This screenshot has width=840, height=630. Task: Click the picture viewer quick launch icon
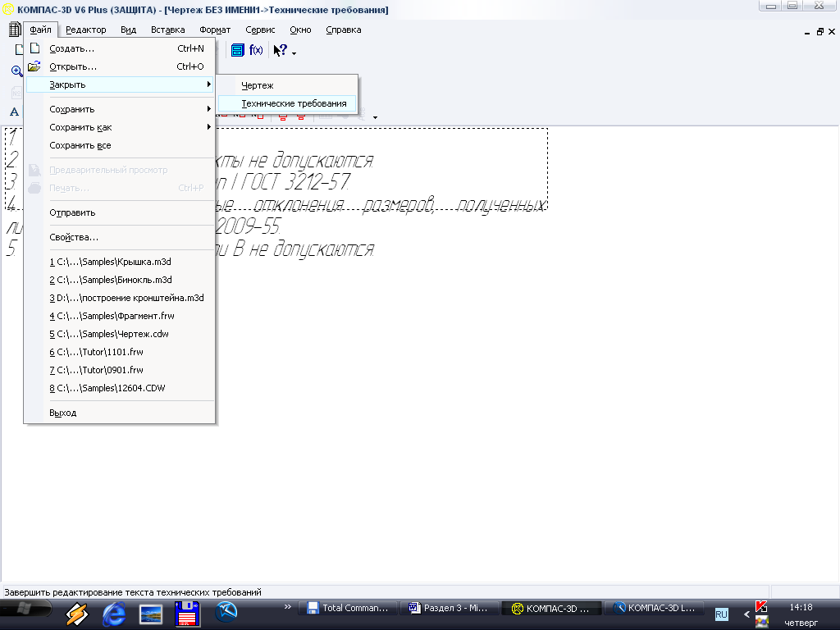[x=151, y=614]
